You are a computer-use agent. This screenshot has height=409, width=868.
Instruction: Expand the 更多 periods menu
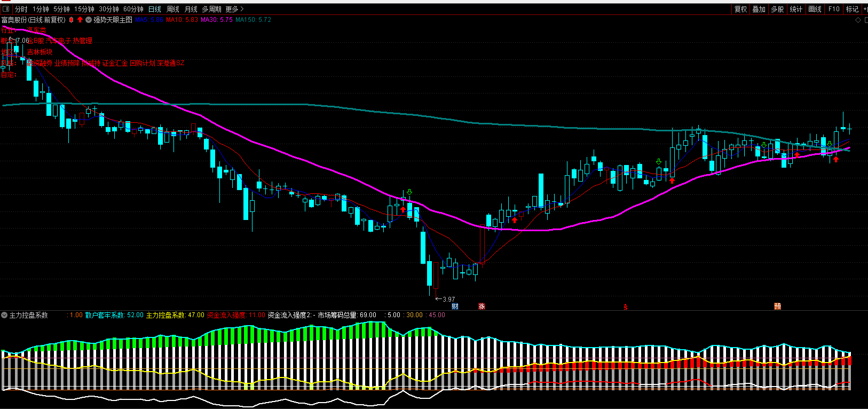pos(234,9)
